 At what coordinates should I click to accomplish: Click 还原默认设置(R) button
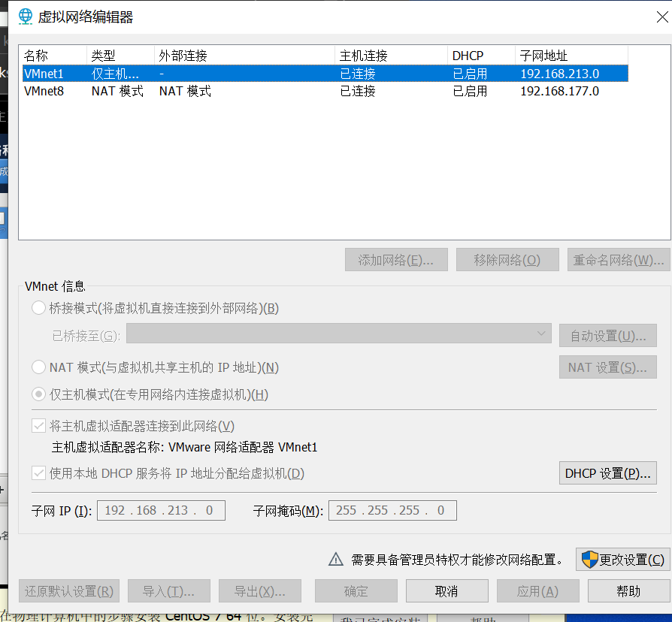click(x=69, y=591)
